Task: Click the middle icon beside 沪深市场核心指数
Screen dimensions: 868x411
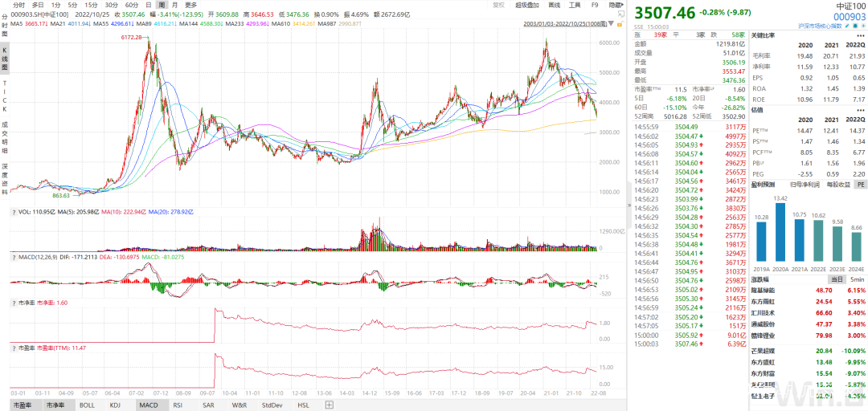Action: click(855, 26)
